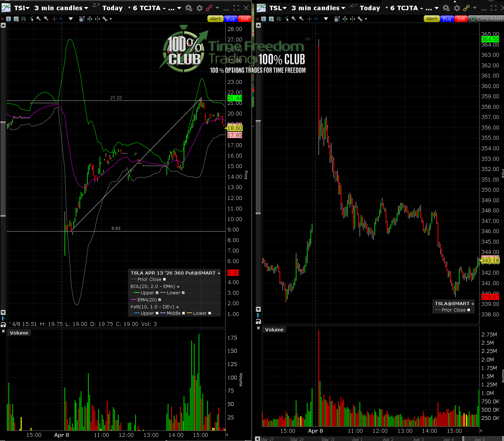Click the left chart's vertical scale slider handle

3,169
